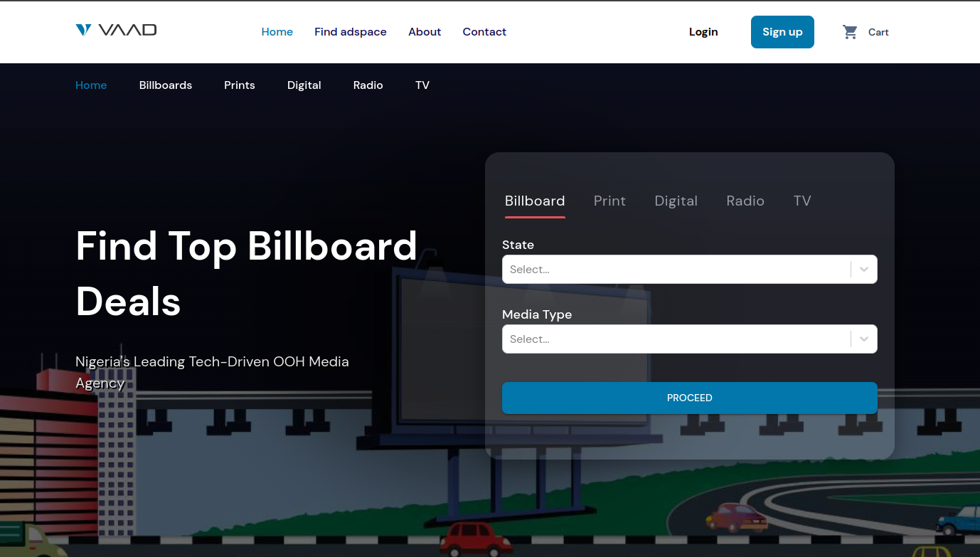The height and width of the screenshot is (557, 980).
Task: Click the PROCEED button
Action: point(689,398)
